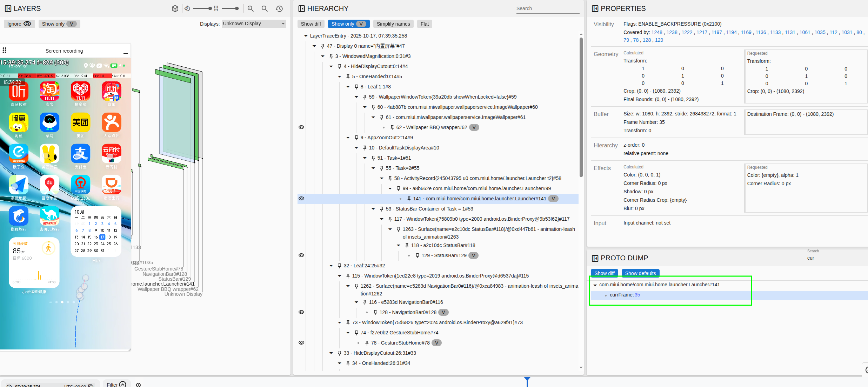Click the rotation slider handle

click(x=210, y=8)
